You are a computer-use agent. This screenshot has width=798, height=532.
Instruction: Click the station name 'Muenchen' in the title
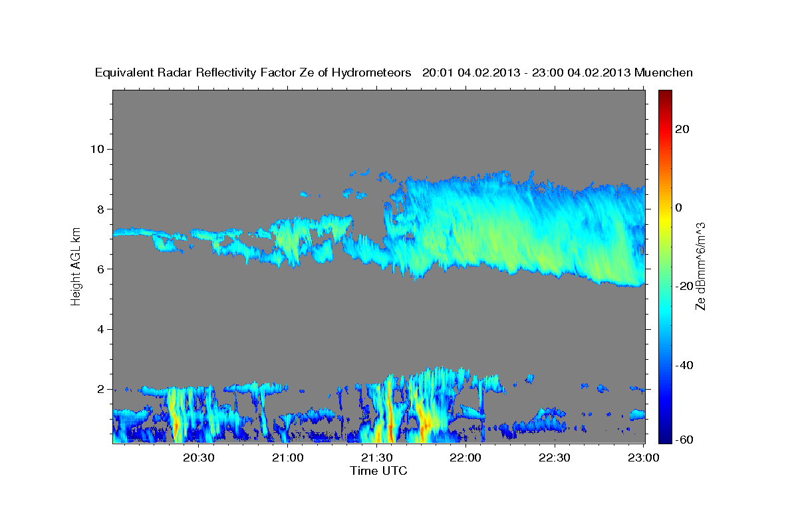(664, 72)
